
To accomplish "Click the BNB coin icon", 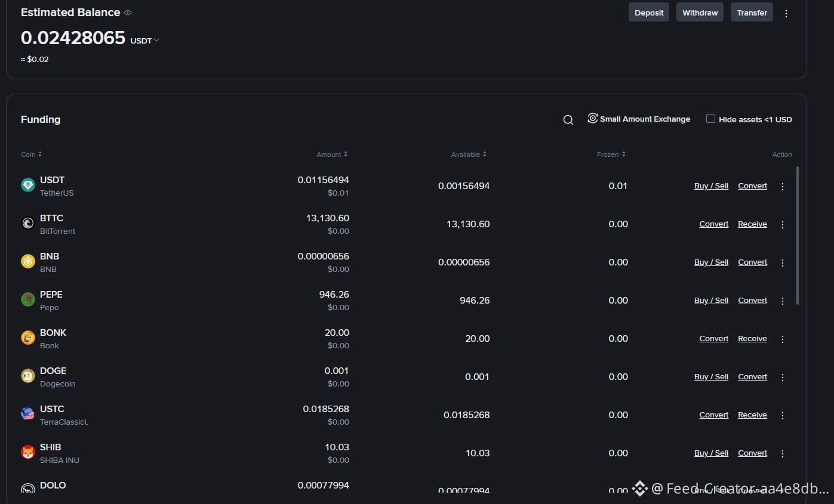I will tap(28, 261).
